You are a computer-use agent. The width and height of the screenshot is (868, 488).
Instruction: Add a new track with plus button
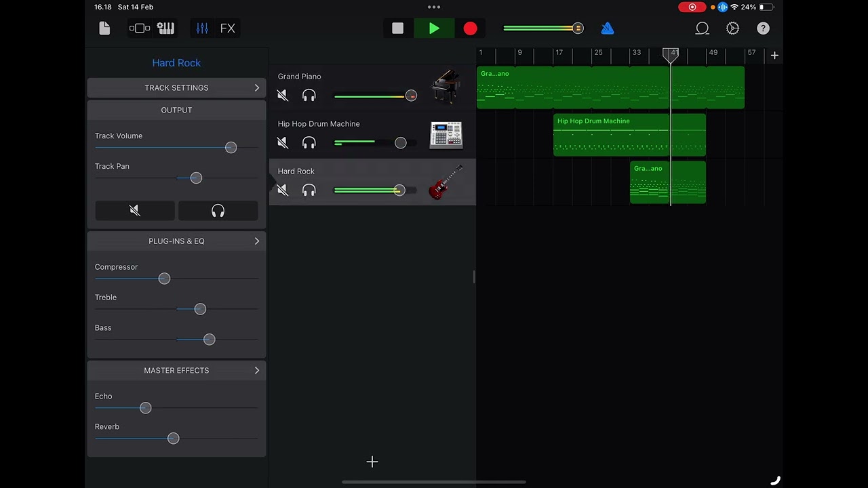pos(372,462)
